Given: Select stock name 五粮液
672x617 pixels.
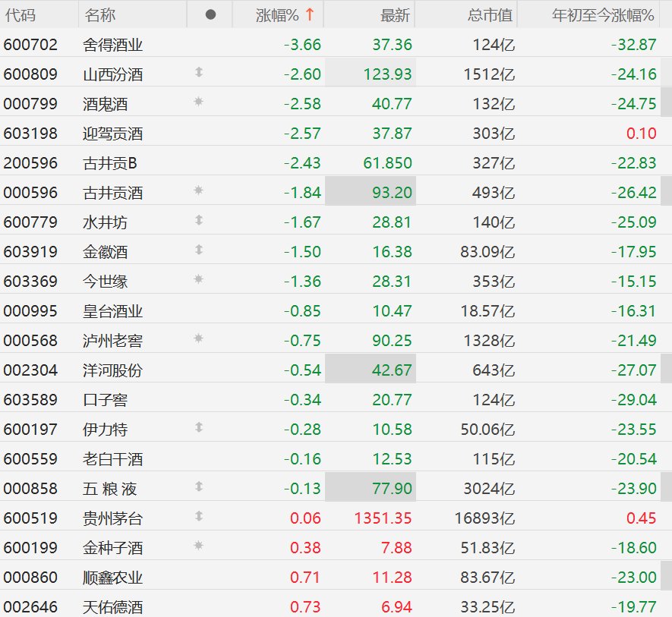Looking at the screenshot, I should pos(110,489).
